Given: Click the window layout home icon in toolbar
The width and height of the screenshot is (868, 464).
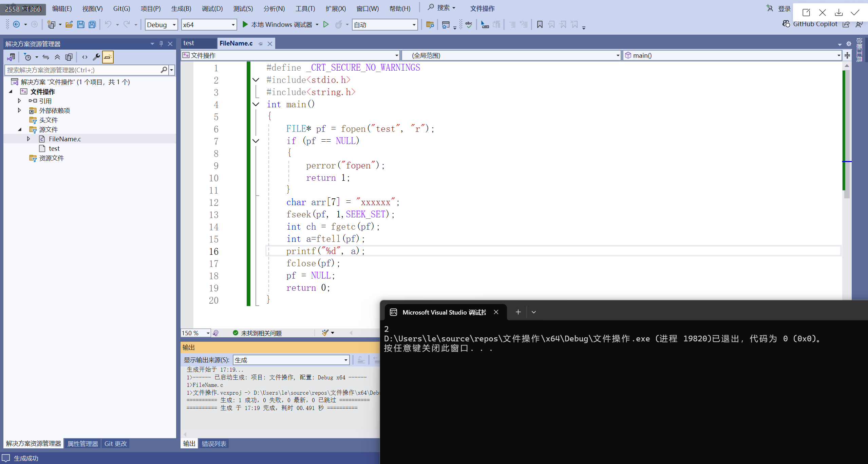Looking at the screenshot, I should coord(446,24).
